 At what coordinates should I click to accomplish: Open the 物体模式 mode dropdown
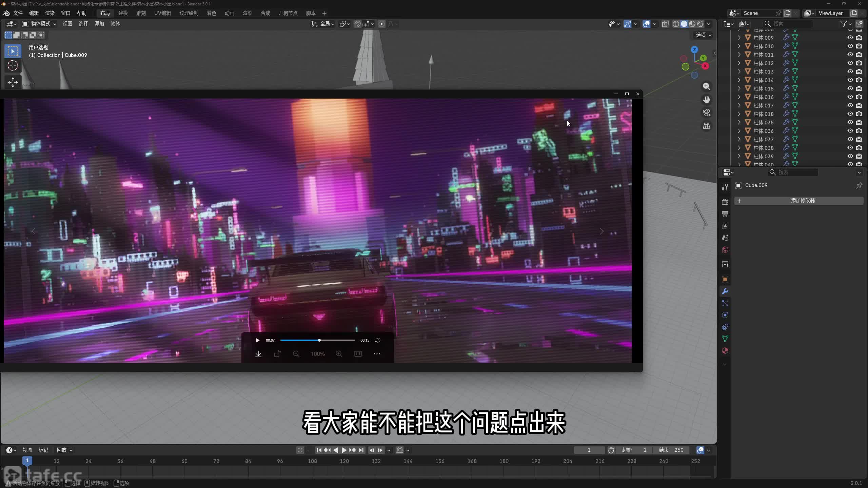(x=39, y=24)
